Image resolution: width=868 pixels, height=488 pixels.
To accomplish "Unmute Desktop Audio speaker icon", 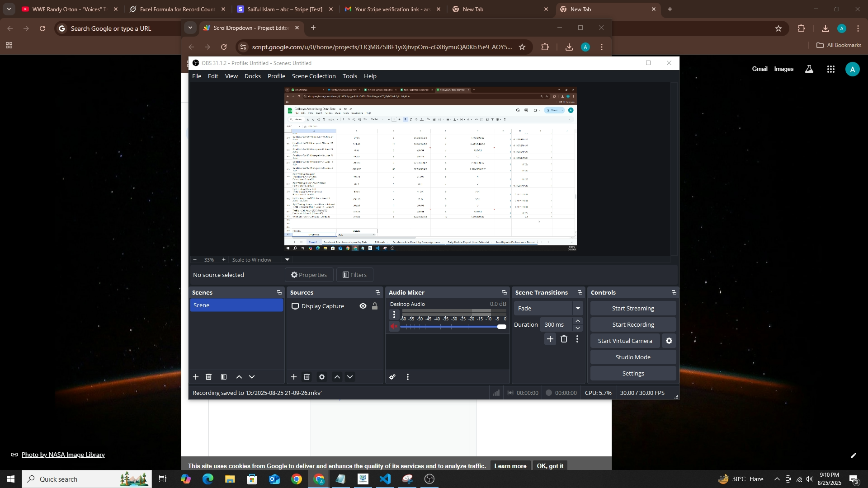I will pos(394,326).
